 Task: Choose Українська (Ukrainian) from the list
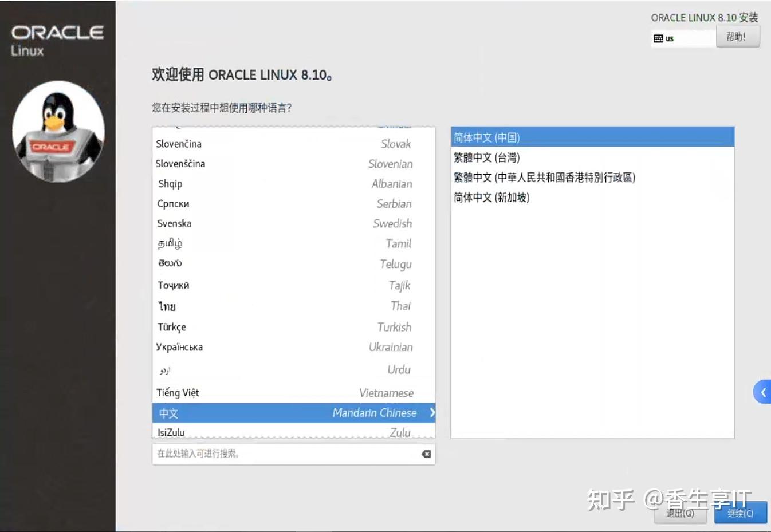point(294,347)
